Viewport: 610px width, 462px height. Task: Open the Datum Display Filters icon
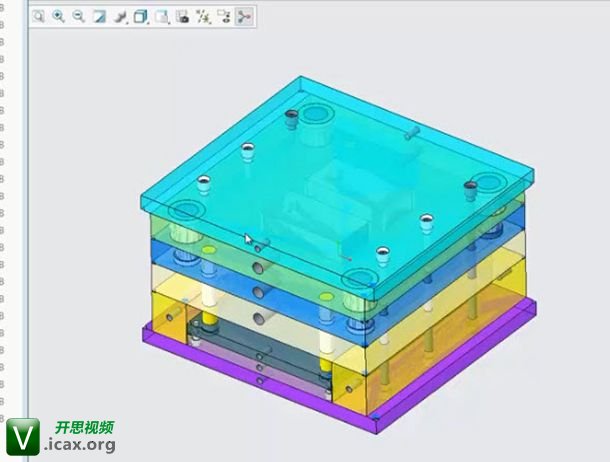tap(203, 17)
